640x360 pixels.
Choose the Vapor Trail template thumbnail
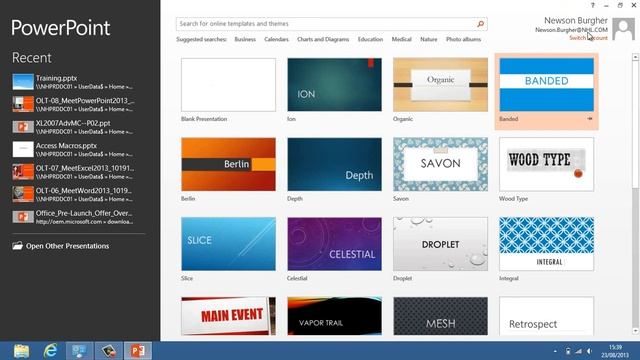click(x=334, y=316)
